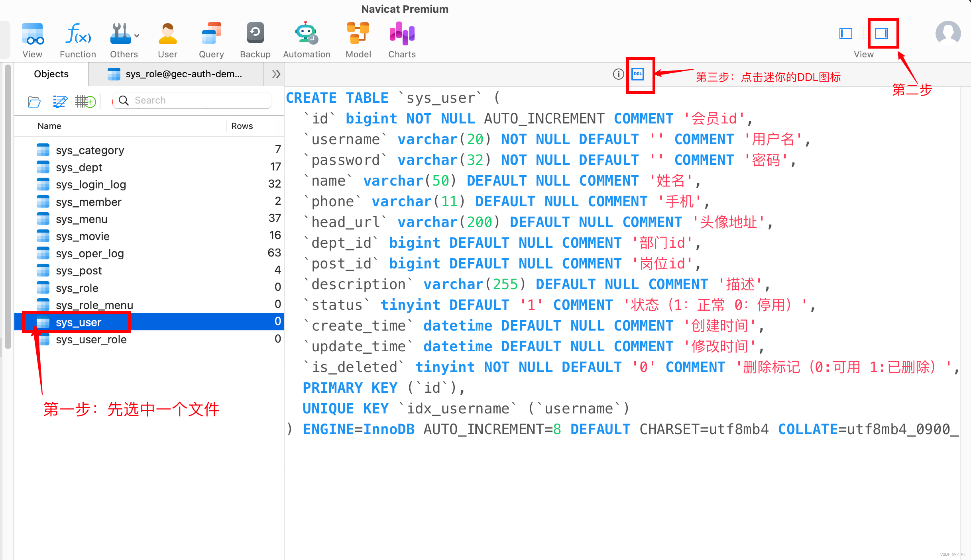Toggle the right-side panel view button
Viewport: 971px width, 560px height.
(x=882, y=33)
